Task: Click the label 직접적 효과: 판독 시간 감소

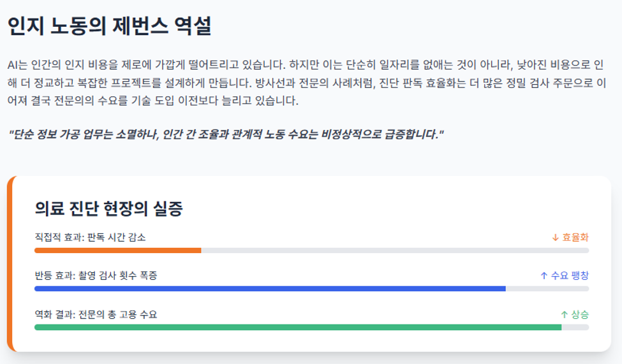Action: (x=90, y=238)
